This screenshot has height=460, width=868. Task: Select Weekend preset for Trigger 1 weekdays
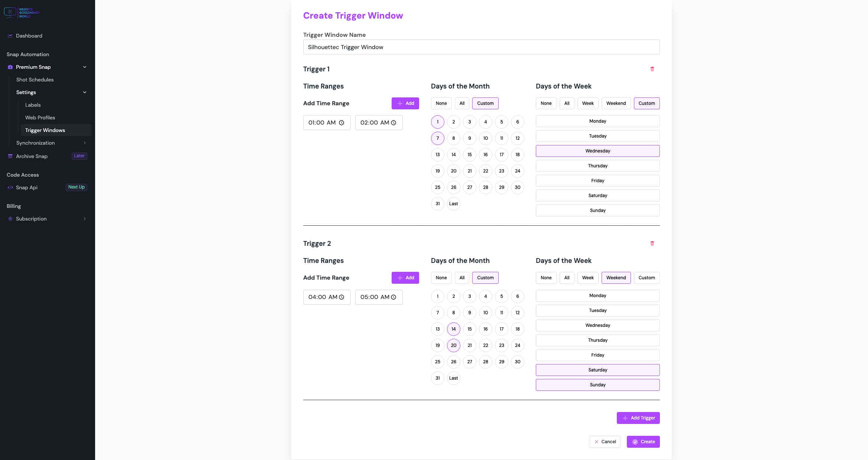(x=616, y=103)
